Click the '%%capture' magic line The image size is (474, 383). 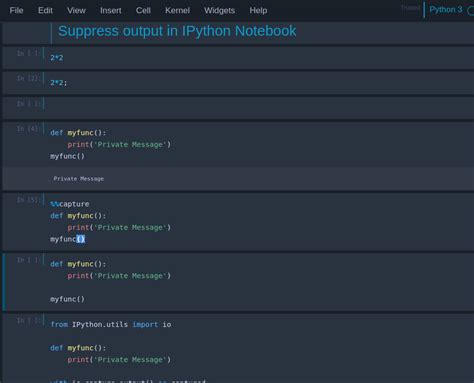click(70, 204)
